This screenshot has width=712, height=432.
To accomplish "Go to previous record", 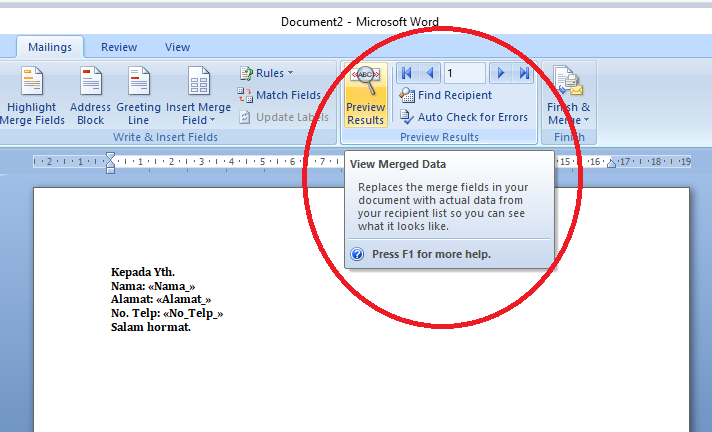I will tap(430, 73).
